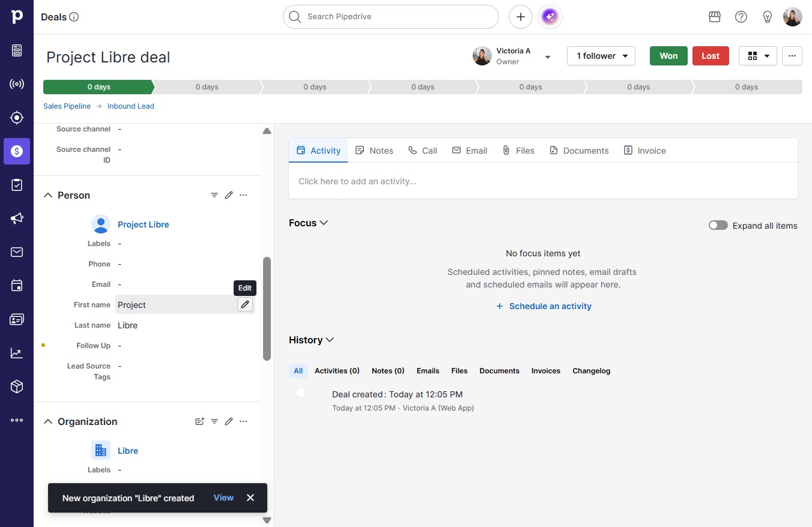The image size is (812, 527).
Task: Open Person section filter icon
Action: tap(214, 195)
